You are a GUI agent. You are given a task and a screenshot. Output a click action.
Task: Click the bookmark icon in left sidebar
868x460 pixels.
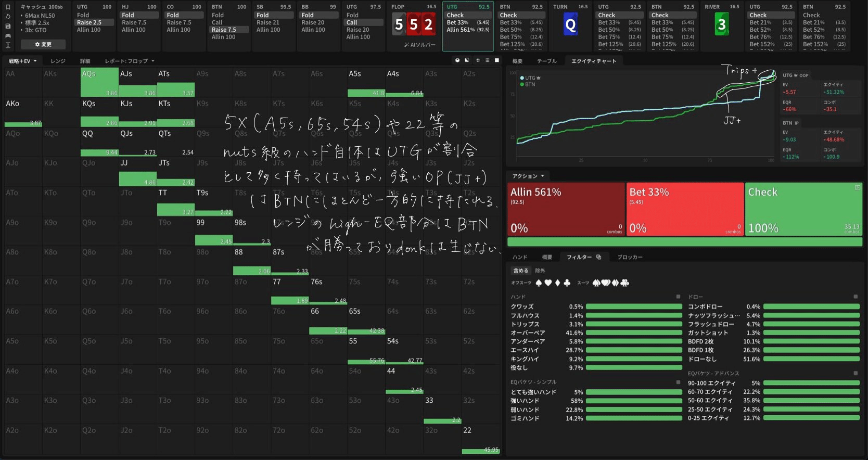click(8, 7)
